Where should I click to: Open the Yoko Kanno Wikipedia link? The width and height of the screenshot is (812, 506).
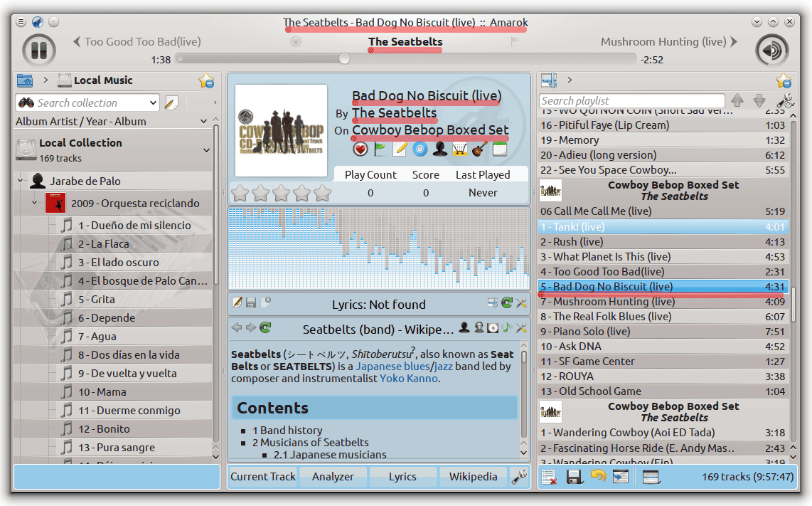pyautogui.click(x=409, y=378)
